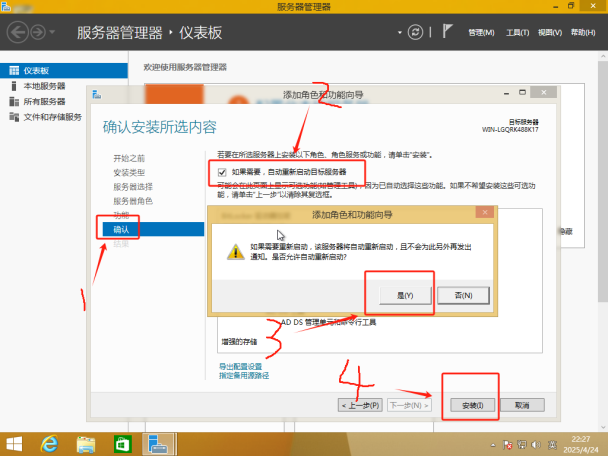This screenshot has width=608, height=456.
Task: Select 安装类型 wizard step
Action: pyautogui.click(x=129, y=173)
